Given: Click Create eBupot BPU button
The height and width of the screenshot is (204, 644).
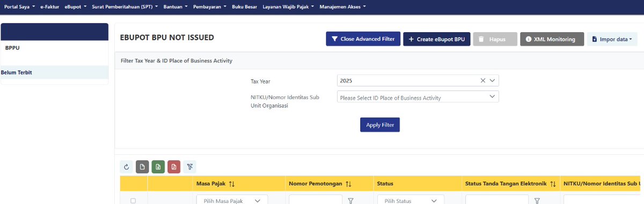Looking at the screenshot, I should click(437, 39).
